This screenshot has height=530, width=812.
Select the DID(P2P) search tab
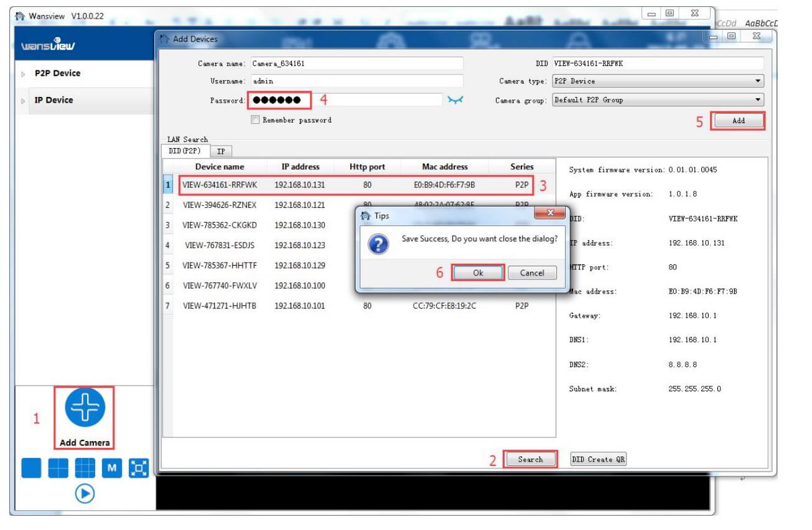[x=185, y=151]
